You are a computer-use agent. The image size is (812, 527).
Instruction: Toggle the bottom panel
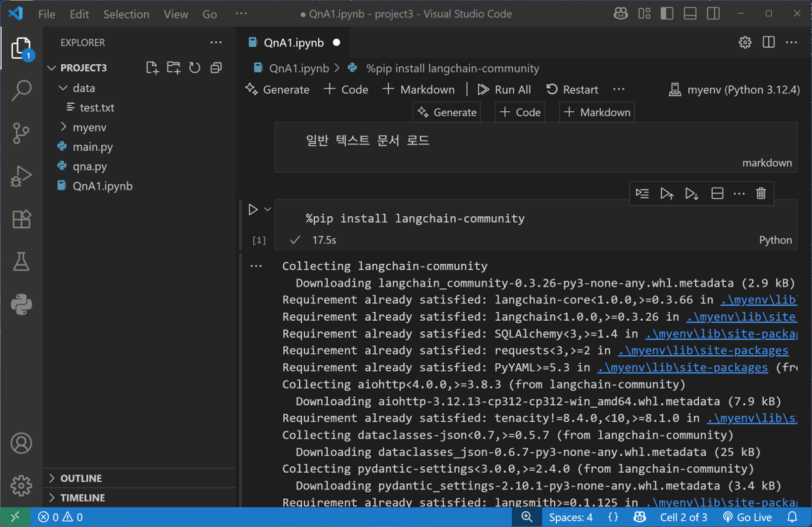point(690,14)
